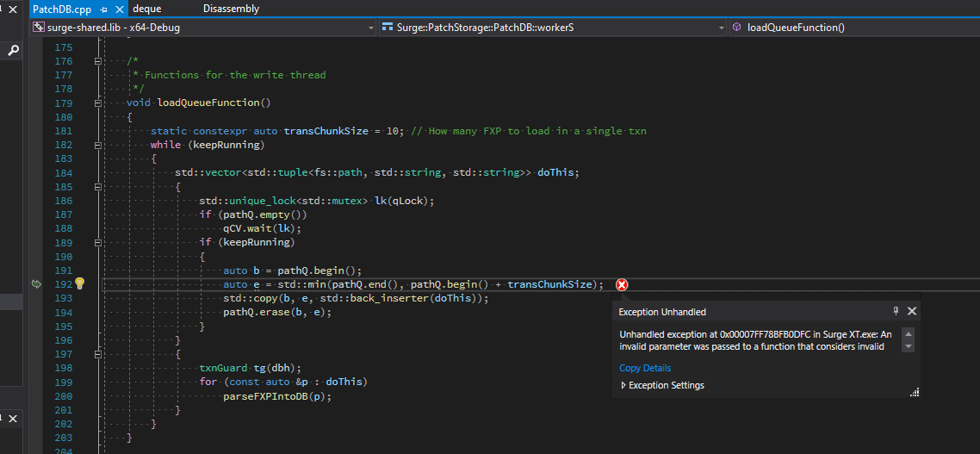980x454 pixels.
Task: Collapse loadQueueFunction at line 179
Action: [x=96, y=103]
